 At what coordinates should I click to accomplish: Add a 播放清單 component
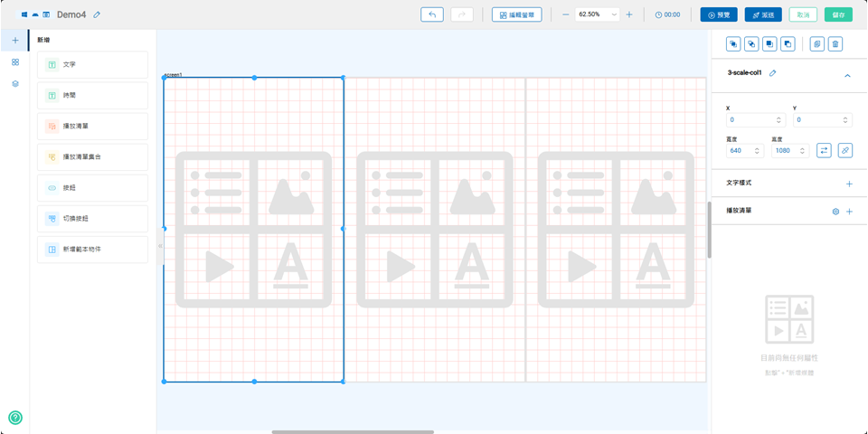92,127
